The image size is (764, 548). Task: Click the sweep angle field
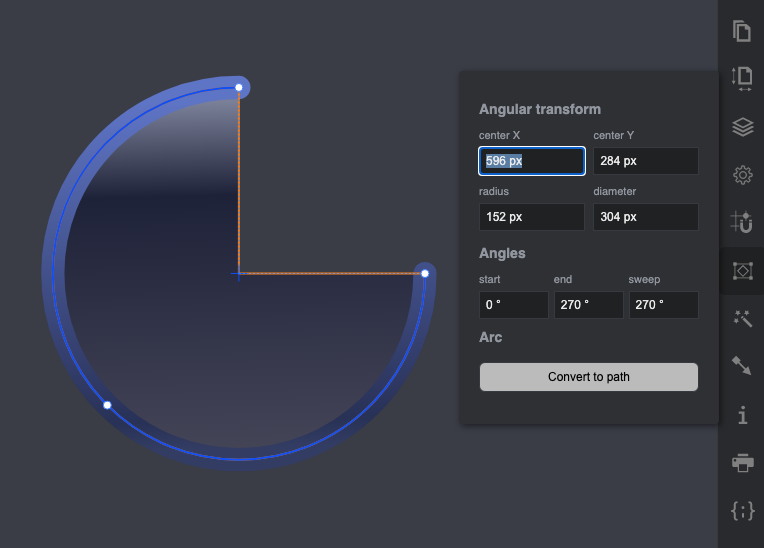663,305
